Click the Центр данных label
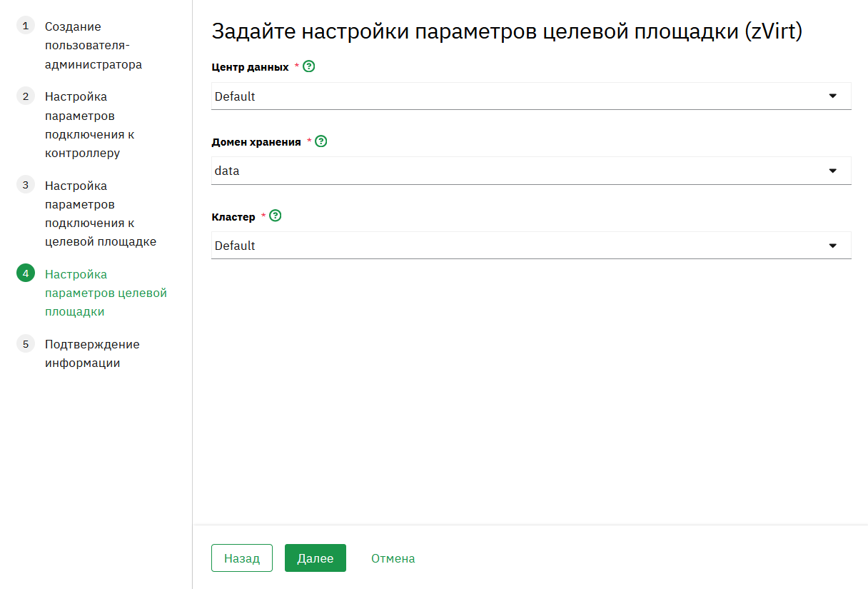The width and height of the screenshot is (868, 589). coord(251,67)
